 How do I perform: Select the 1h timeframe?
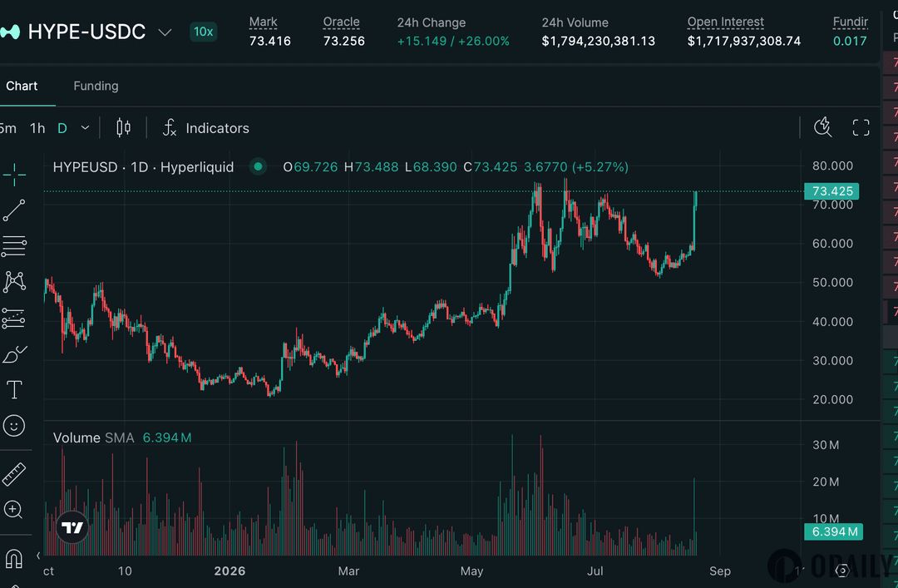coord(37,128)
